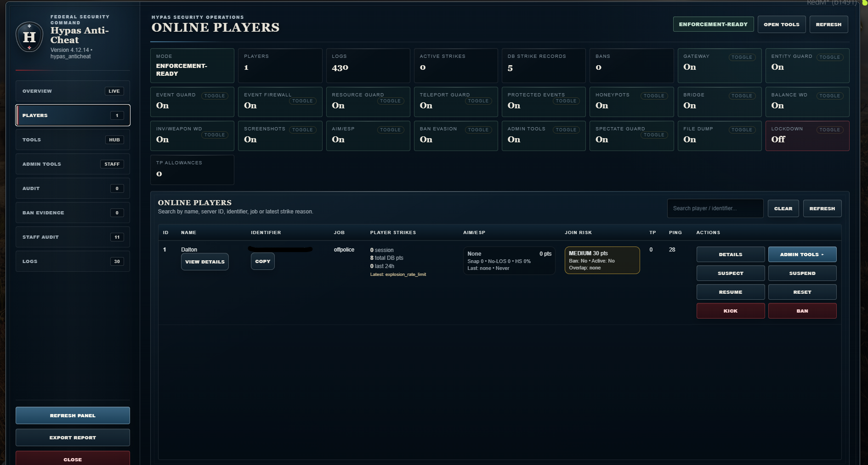Click the TP Allowances card

click(192, 170)
